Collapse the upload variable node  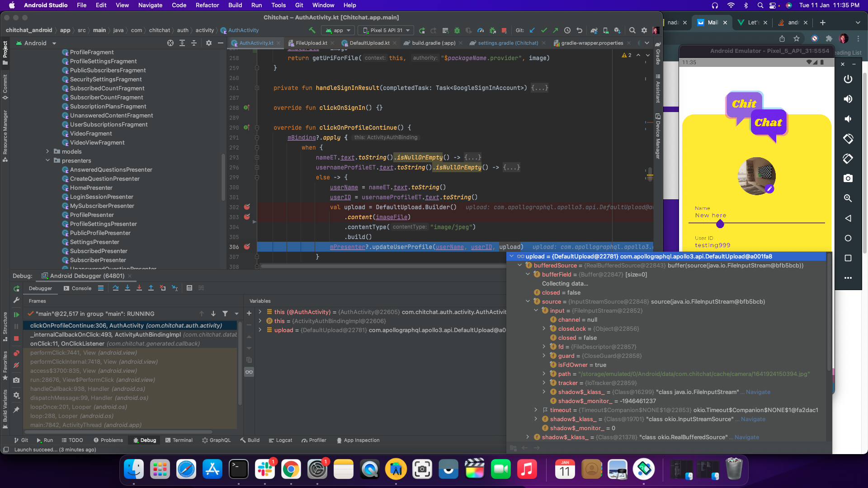[512, 256]
